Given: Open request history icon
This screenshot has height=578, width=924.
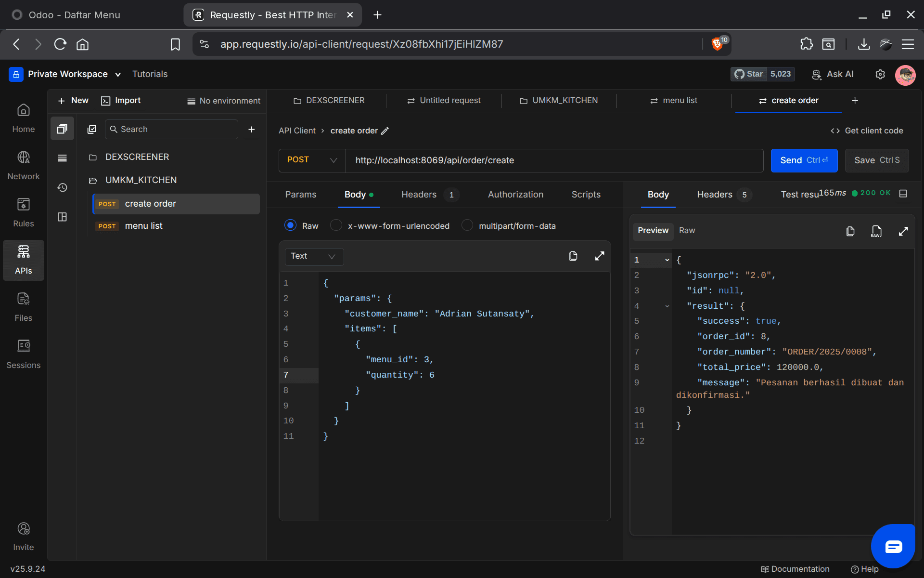Looking at the screenshot, I should click(x=62, y=187).
